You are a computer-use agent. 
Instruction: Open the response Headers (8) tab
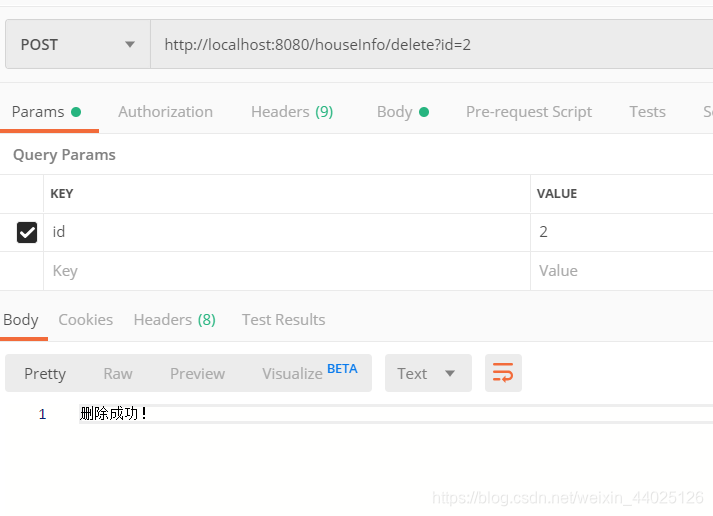tap(175, 320)
